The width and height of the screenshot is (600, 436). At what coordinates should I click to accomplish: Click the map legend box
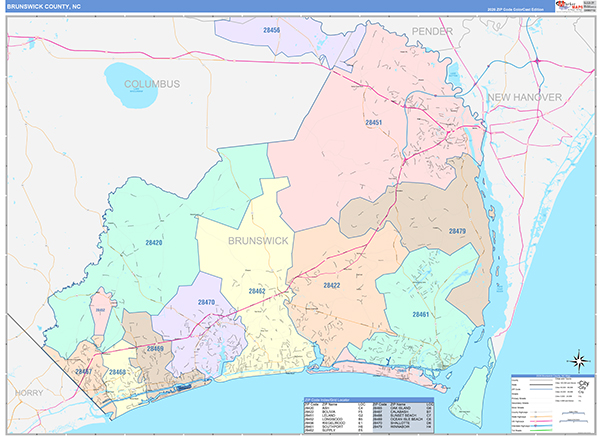tap(552, 403)
